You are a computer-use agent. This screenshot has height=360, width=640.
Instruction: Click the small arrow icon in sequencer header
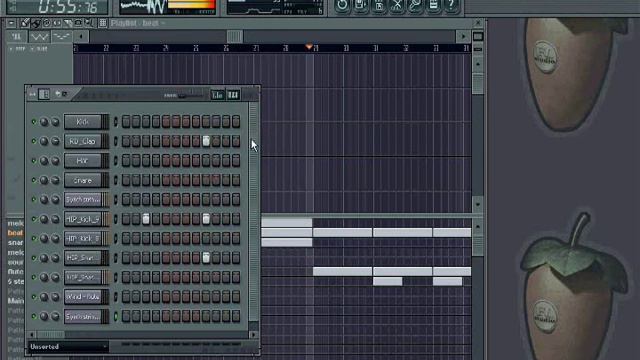[x=58, y=94]
